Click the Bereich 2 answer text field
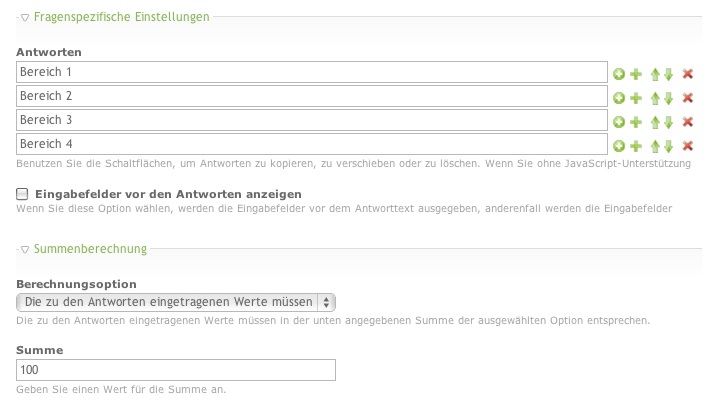714x404 pixels. 312,96
